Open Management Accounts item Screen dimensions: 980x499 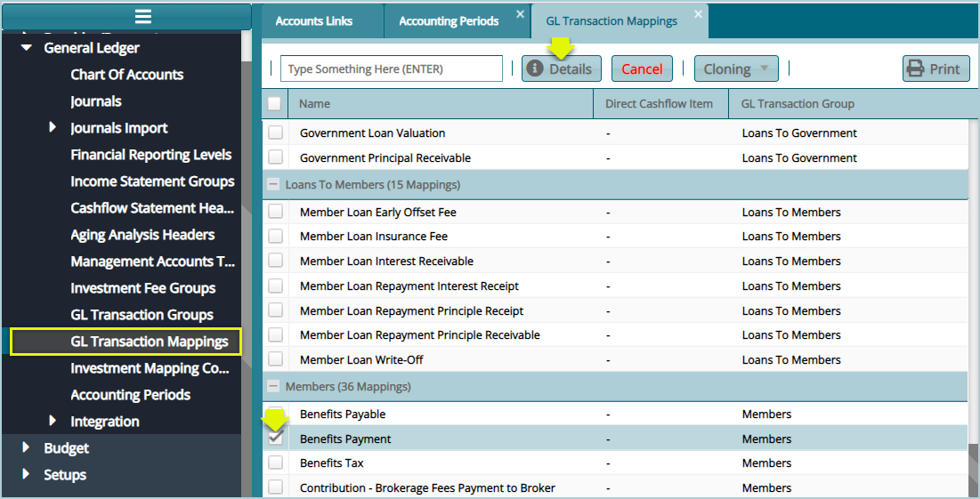tap(152, 262)
